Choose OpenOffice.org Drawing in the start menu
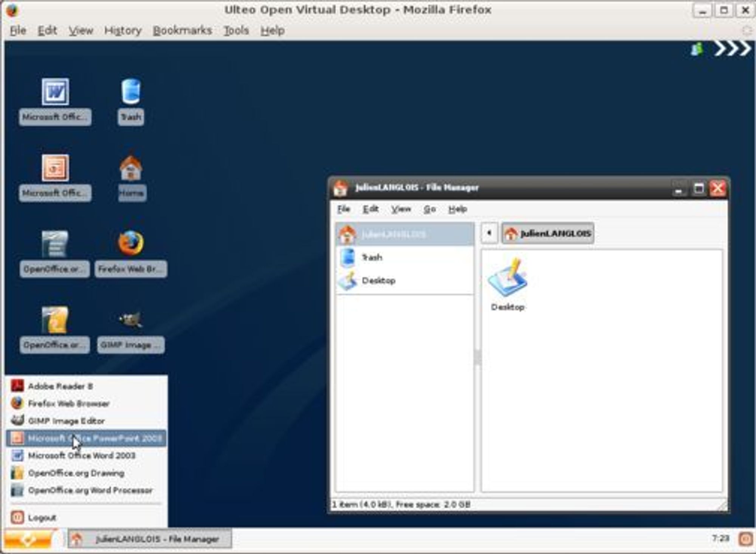 tap(87, 473)
